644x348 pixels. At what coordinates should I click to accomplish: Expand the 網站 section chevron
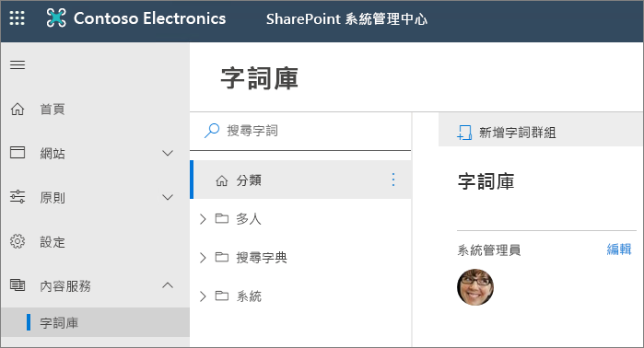(168, 153)
